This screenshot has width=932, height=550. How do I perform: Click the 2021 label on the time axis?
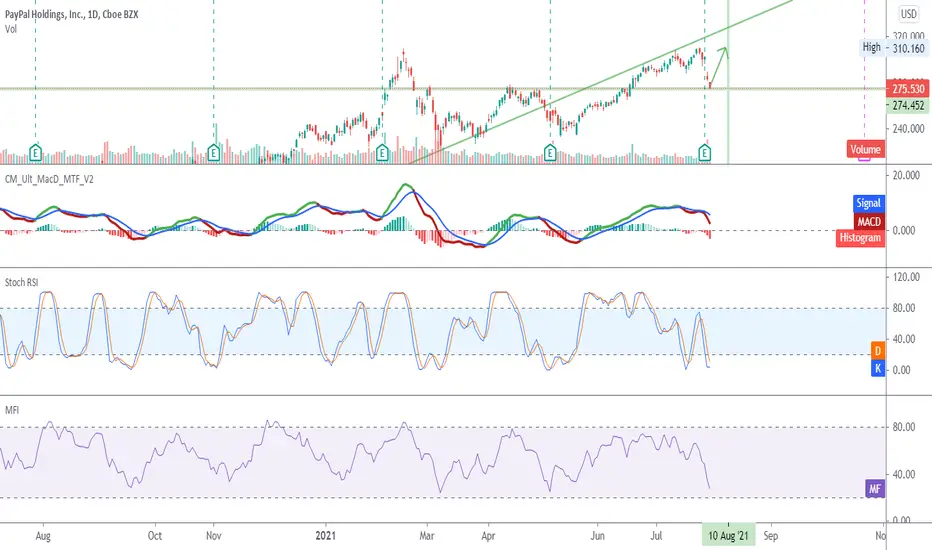click(x=325, y=536)
